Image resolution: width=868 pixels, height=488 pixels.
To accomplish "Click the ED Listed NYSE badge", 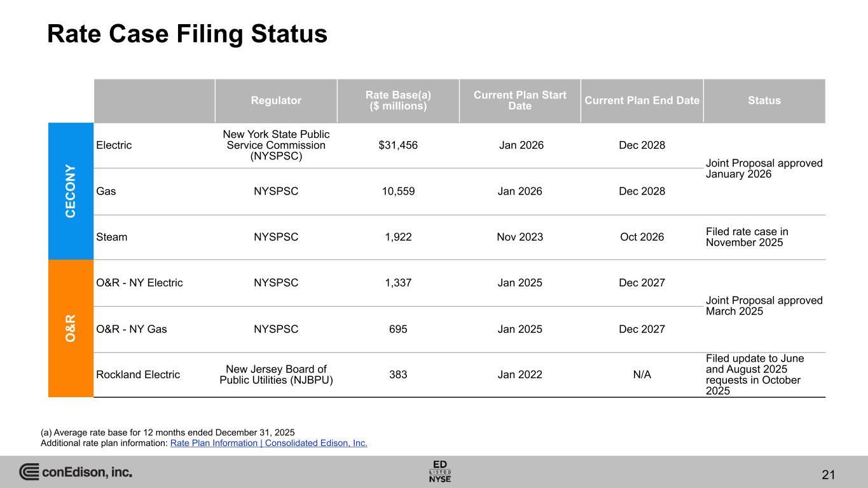I will [440, 471].
